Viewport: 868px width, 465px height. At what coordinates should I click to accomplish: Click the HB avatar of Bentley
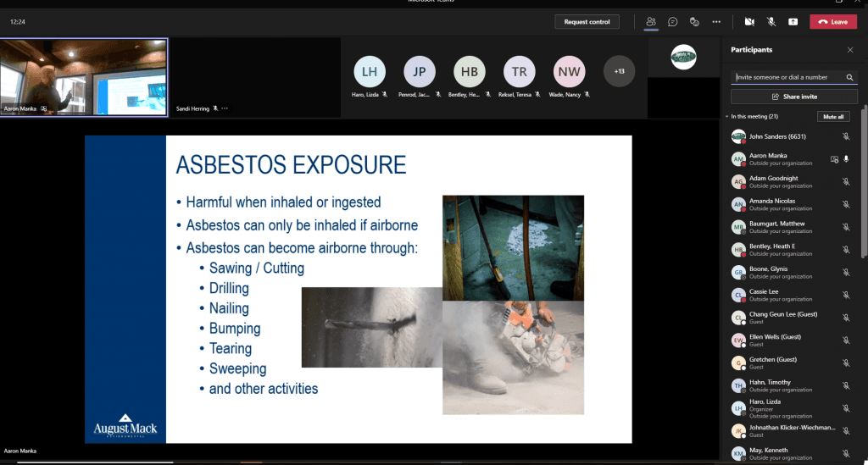coord(469,71)
